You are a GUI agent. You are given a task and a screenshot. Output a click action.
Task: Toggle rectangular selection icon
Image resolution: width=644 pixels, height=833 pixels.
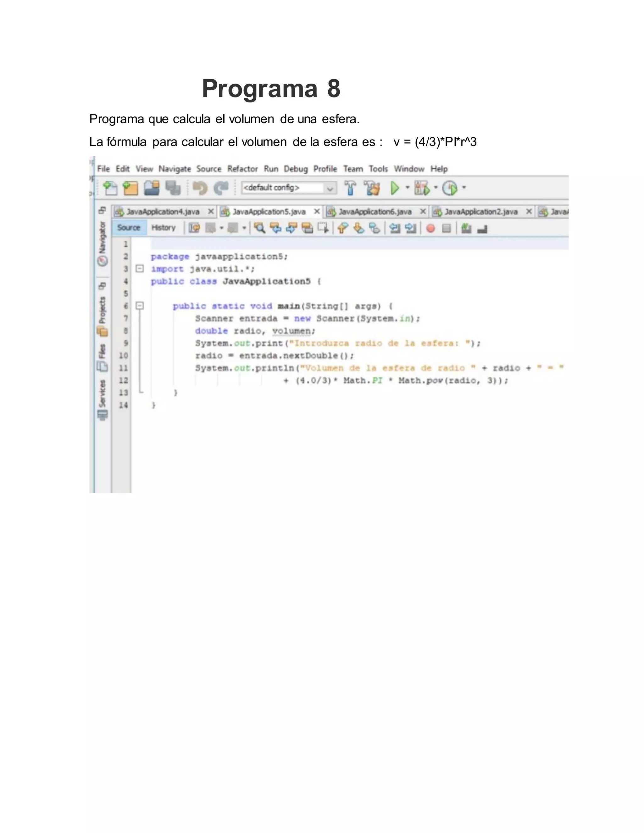(323, 228)
